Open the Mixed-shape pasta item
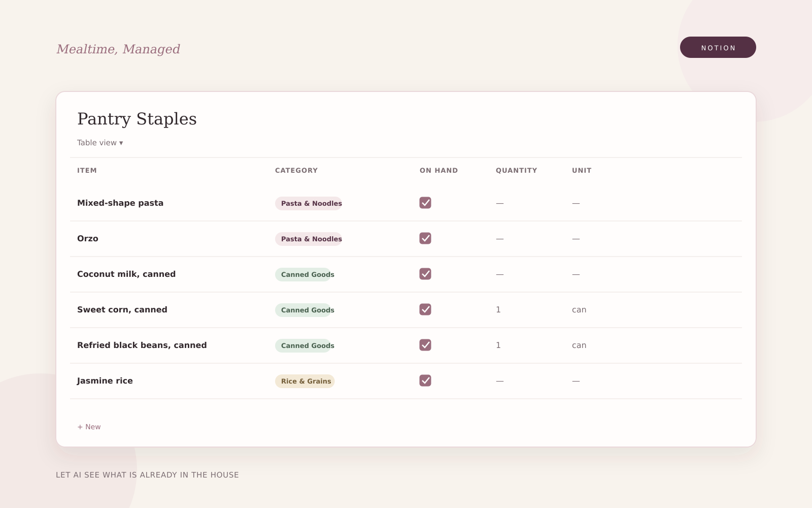The image size is (812, 508). [120, 203]
